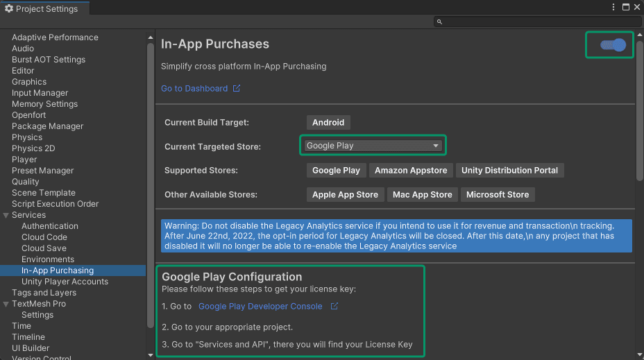The width and height of the screenshot is (644, 360).
Task: Select UI Builder settings
Action: click(x=31, y=348)
